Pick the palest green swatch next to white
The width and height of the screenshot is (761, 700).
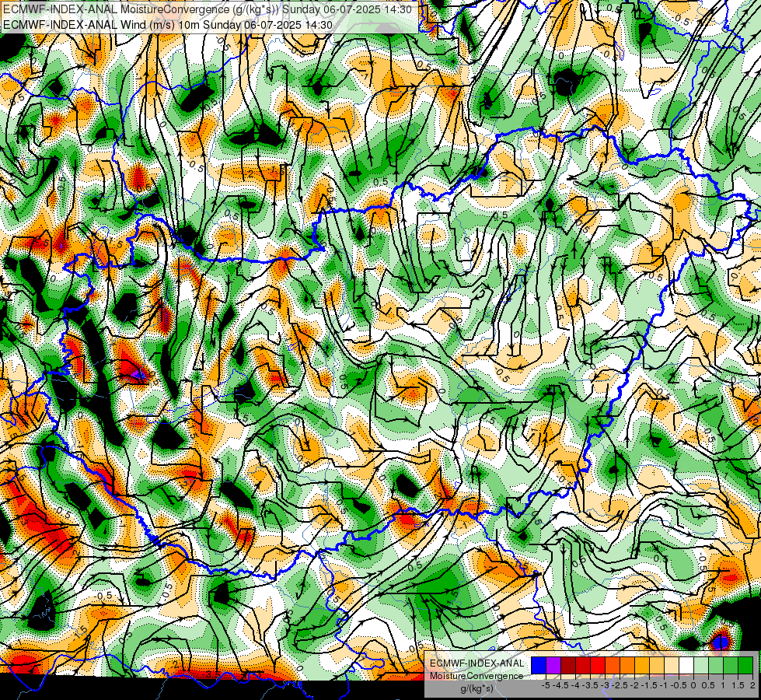701,665
